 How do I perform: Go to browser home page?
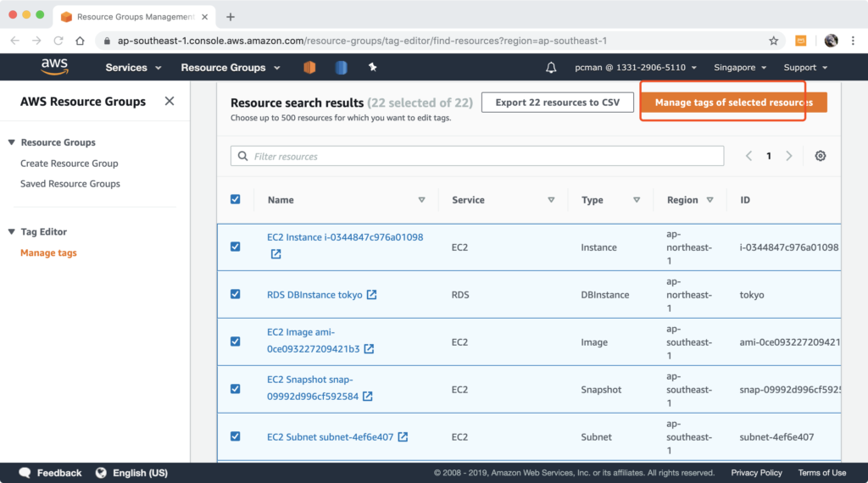point(80,41)
